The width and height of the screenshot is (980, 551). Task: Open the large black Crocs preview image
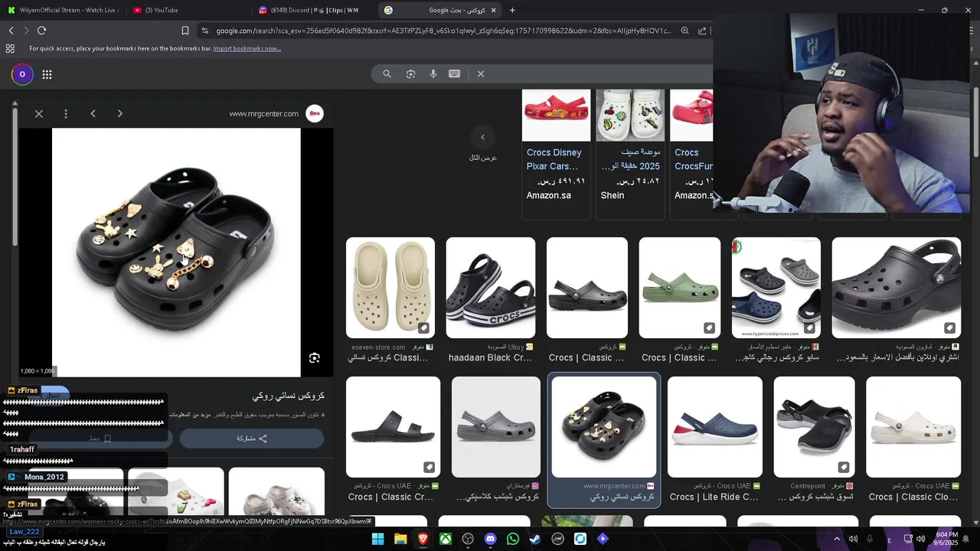[x=176, y=253]
